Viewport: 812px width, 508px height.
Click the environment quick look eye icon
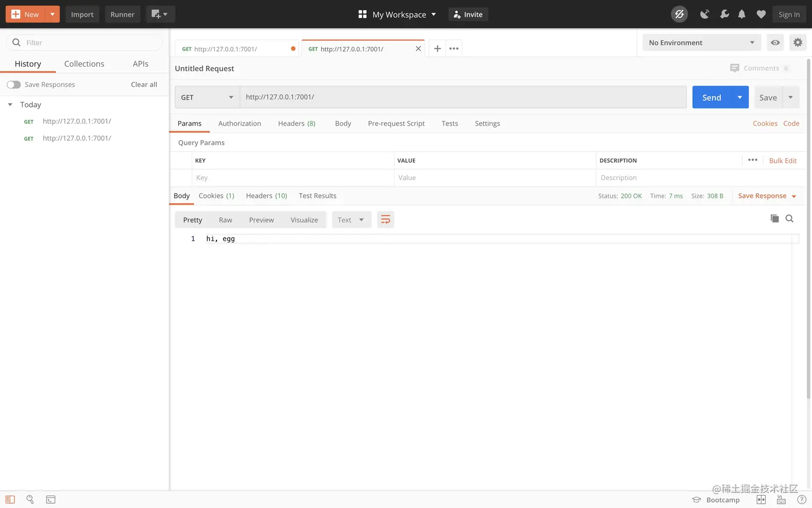[x=775, y=42]
